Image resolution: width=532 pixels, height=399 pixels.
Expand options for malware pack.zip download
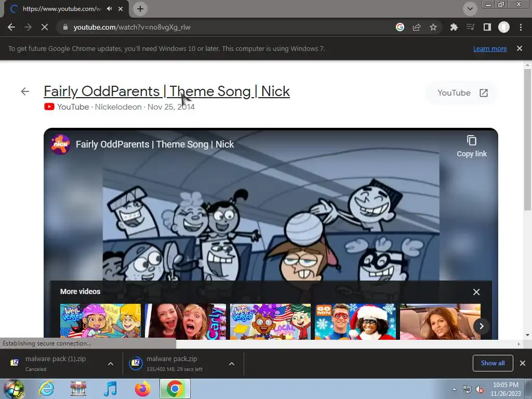pos(232,364)
